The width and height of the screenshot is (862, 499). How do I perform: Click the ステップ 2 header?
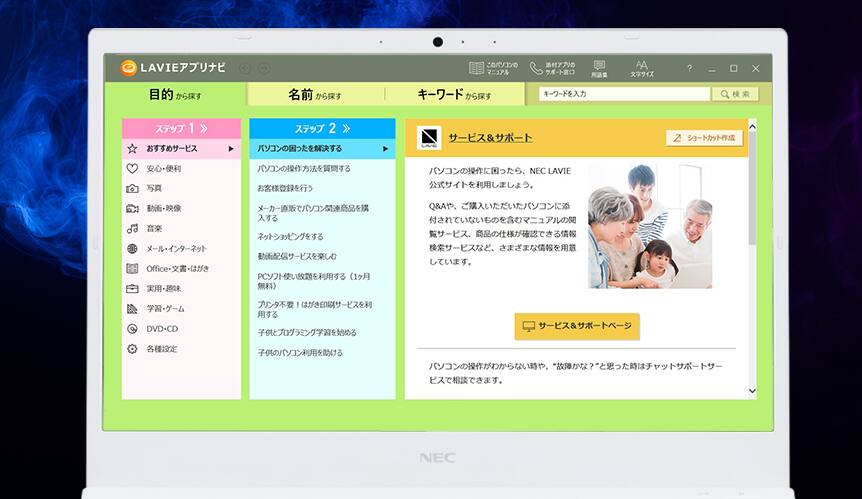[x=322, y=129]
